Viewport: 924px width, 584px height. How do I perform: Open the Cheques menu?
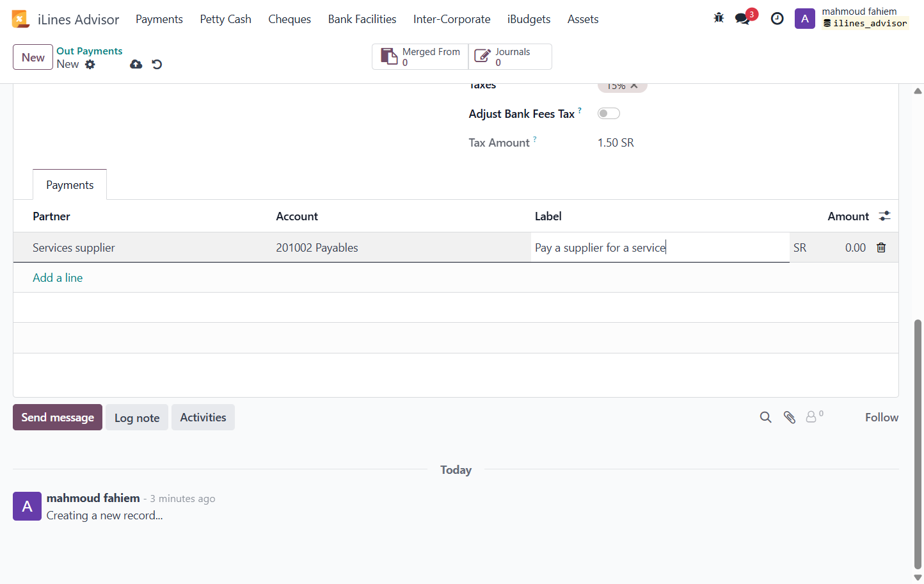point(289,19)
